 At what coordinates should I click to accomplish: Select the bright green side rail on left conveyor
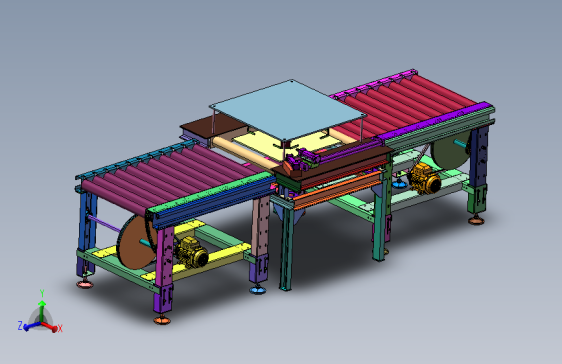point(211,193)
